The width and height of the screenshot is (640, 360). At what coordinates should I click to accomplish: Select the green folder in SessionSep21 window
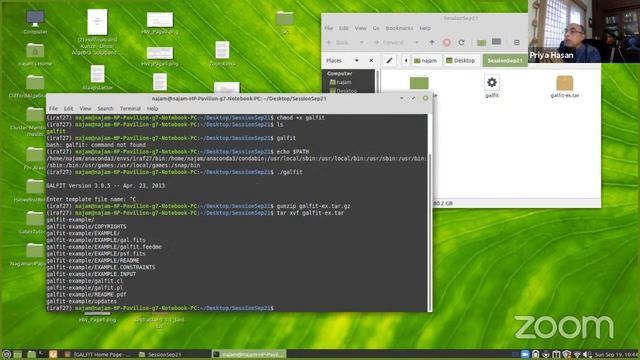coord(419,83)
